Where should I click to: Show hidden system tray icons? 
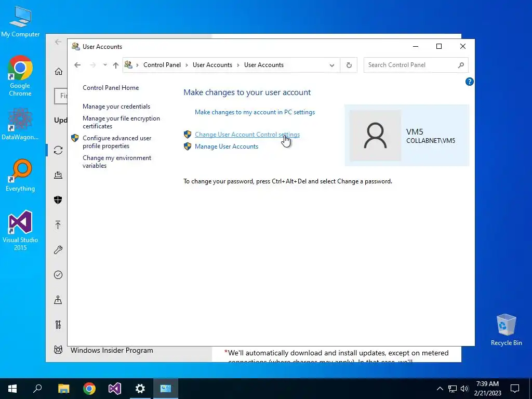pyautogui.click(x=440, y=389)
